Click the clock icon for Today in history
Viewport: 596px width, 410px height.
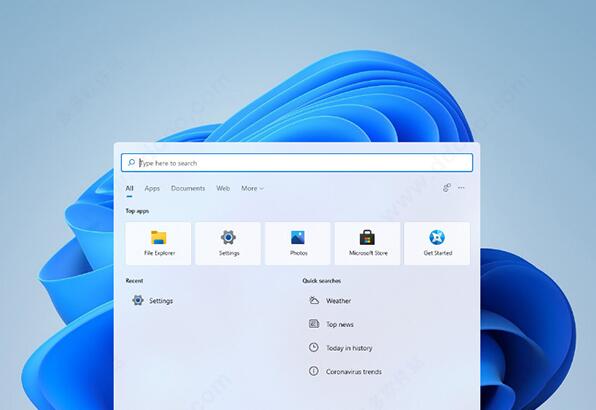coord(314,347)
